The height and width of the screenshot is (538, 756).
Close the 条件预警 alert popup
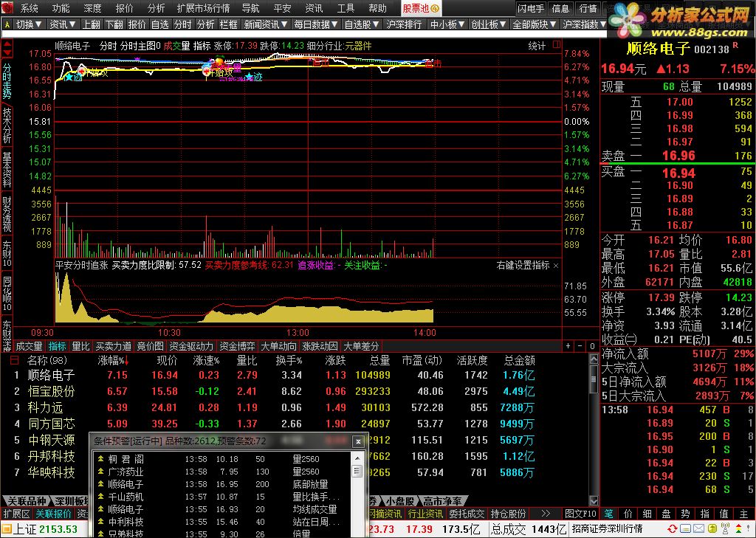click(358, 441)
